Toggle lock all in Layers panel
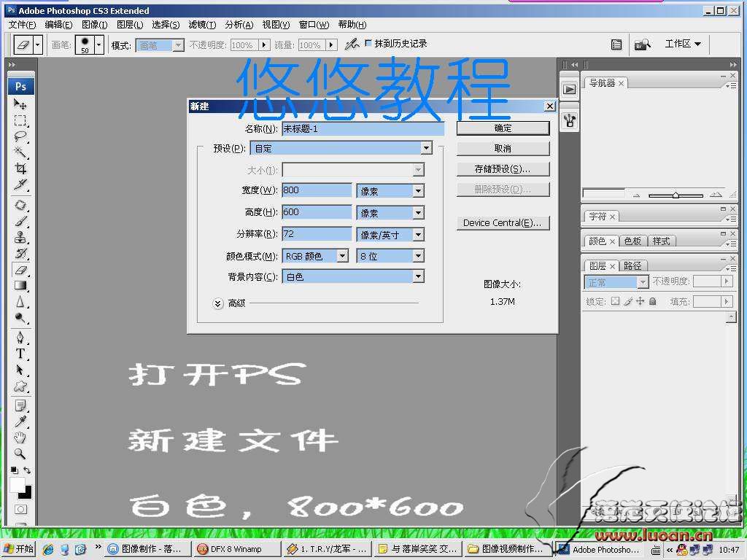This screenshot has height=560, width=747. pyautogui.click(x=653, y=301)
